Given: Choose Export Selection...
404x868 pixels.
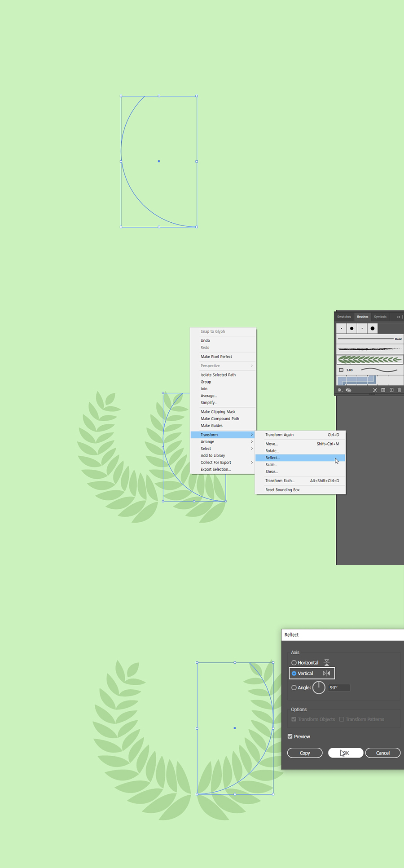Looking at the screenshot, I should (x=223, y=469).
